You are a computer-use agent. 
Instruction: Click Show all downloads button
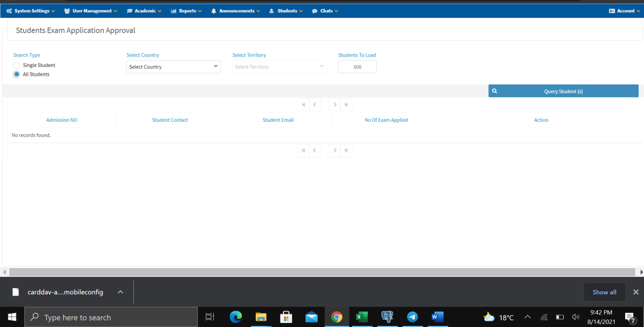(x=604, y=292)
